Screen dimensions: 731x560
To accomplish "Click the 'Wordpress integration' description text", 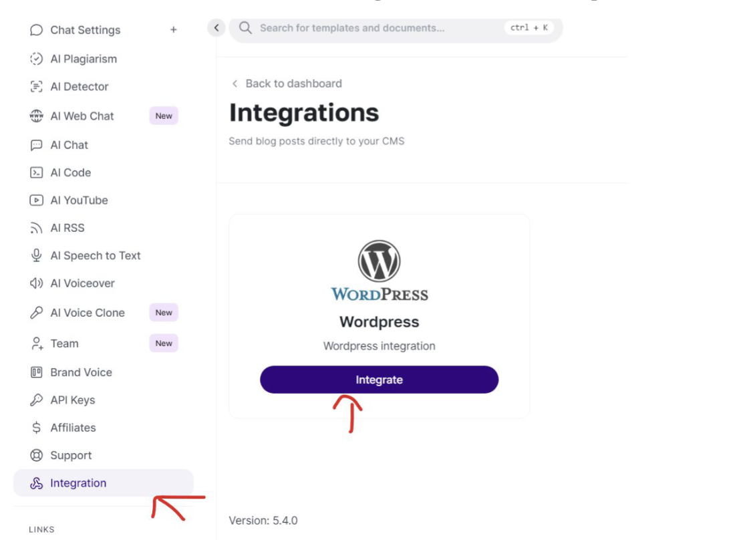I will (379, 346).
